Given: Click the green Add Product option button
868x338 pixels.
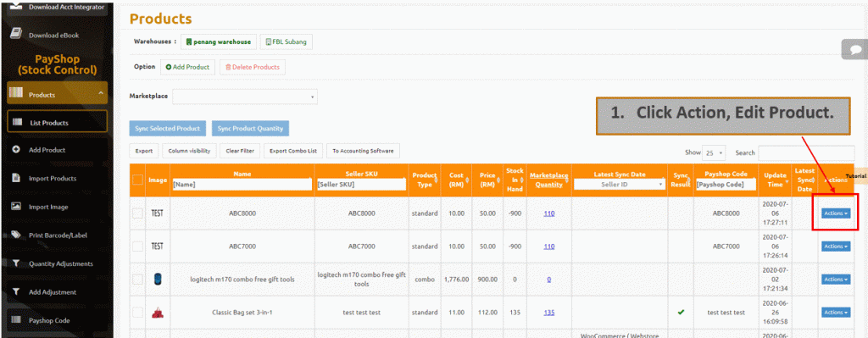Looking at the screenshot, I should tap(187, 67).
